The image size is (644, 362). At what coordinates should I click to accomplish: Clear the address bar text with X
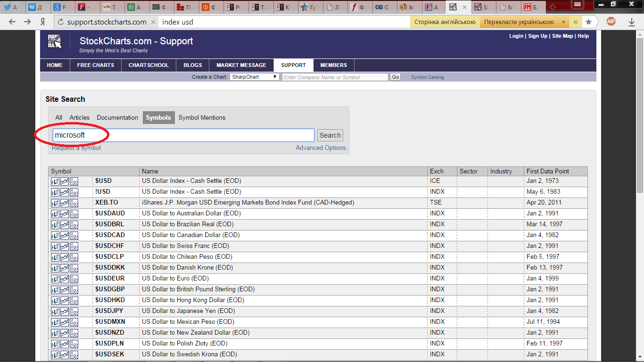(x=153, y=22)
